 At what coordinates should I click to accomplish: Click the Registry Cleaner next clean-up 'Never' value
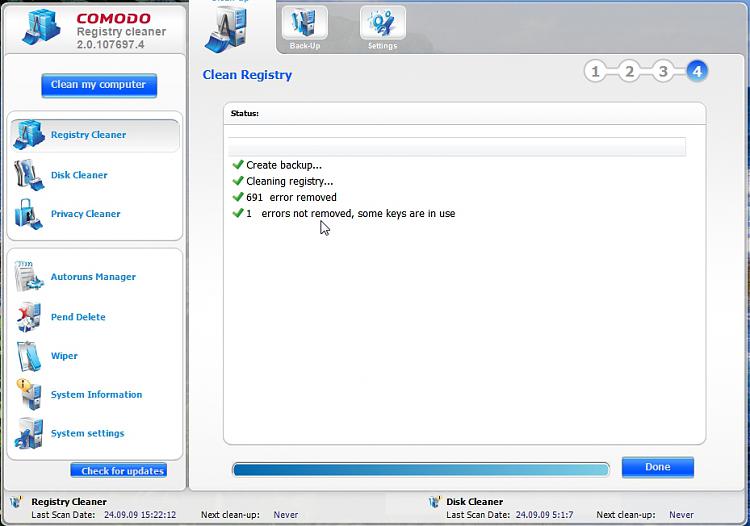coord(286,515)
